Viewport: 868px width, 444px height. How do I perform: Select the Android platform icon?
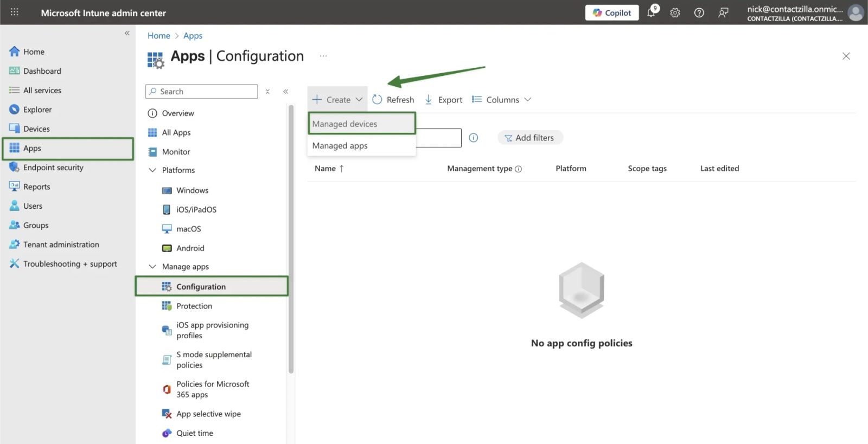point(167,248)
